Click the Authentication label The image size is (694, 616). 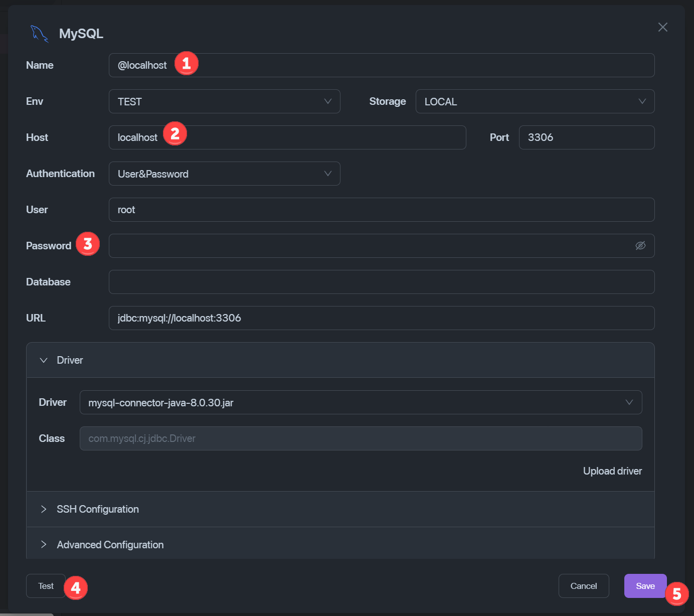(60, 174)
